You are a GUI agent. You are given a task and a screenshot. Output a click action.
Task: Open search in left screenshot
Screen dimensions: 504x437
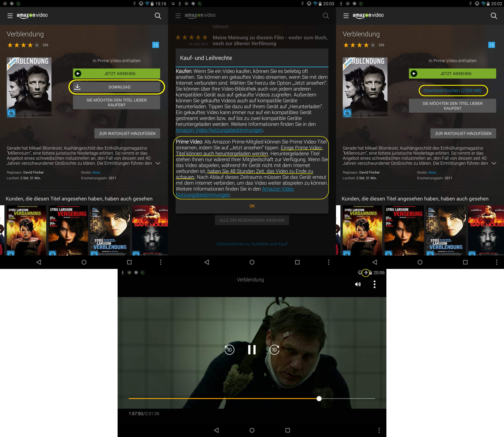(x=158, y=16)
